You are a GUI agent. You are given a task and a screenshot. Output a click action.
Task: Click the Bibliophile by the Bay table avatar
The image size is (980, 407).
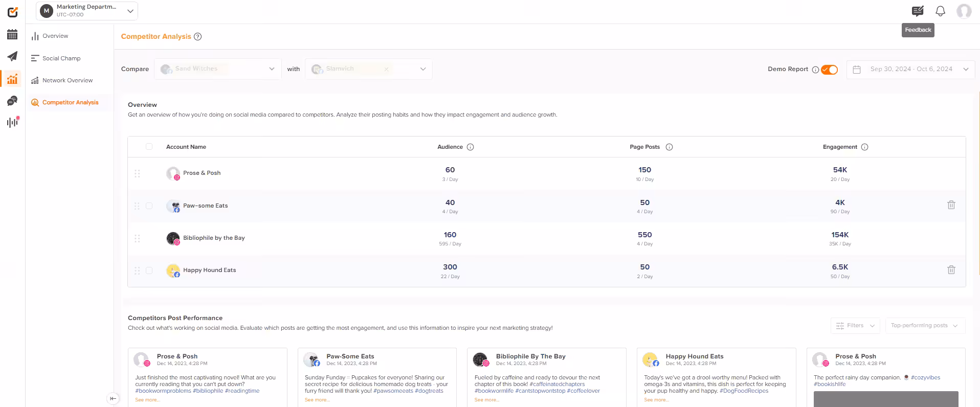point(173,238)
